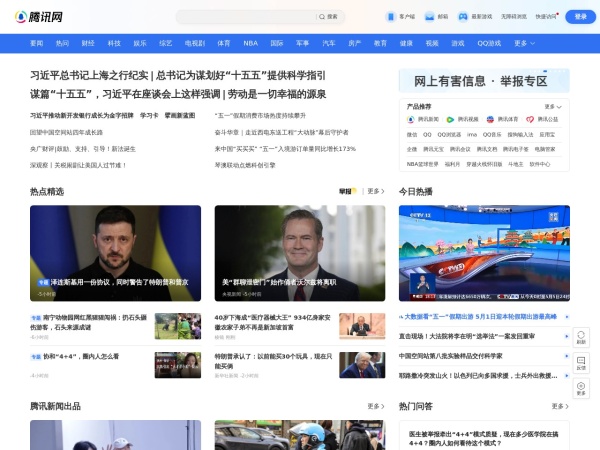Click the 无障碍浏览 link
Viewport: 600px width, 450px height.
(514, 17)
